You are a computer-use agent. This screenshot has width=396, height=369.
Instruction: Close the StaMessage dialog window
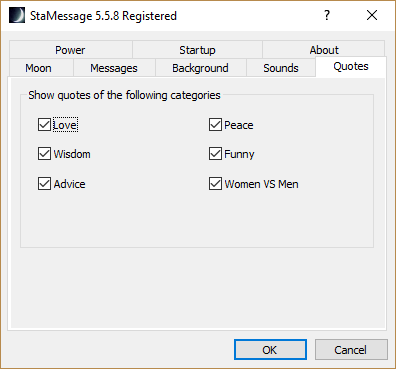[x=372, y=15]
